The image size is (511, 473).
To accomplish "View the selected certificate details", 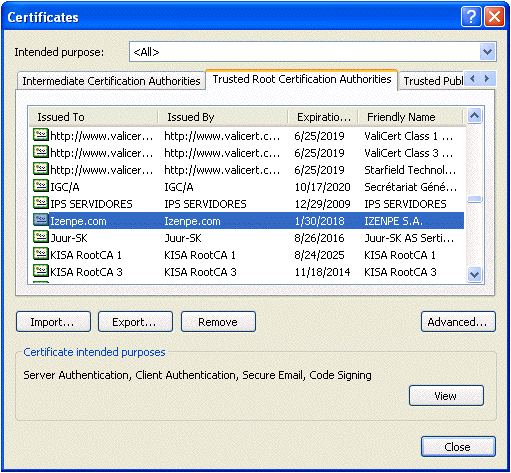I will coord(446,396).
